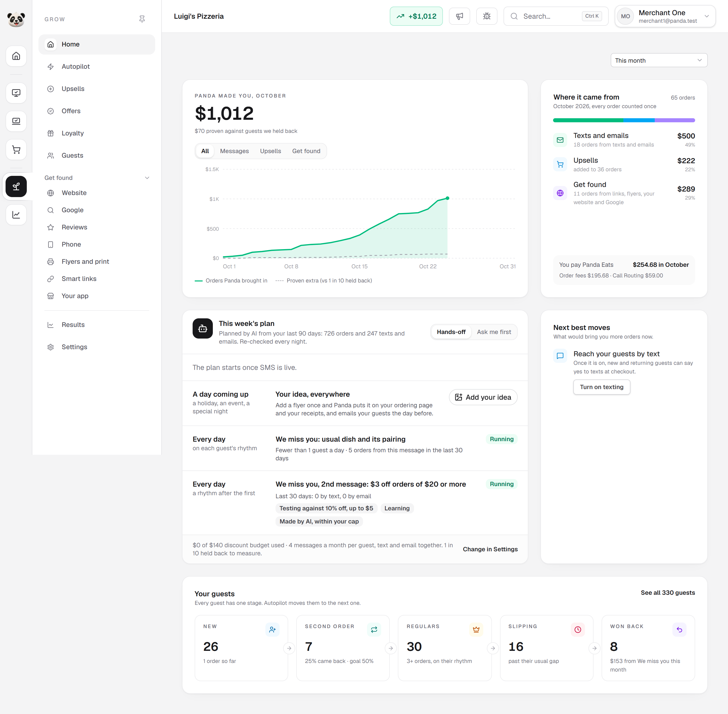The height and width of the screenshot is (714, 728).
Task: Select the Upsells chart tab
Action: click(x=270, y=151)
